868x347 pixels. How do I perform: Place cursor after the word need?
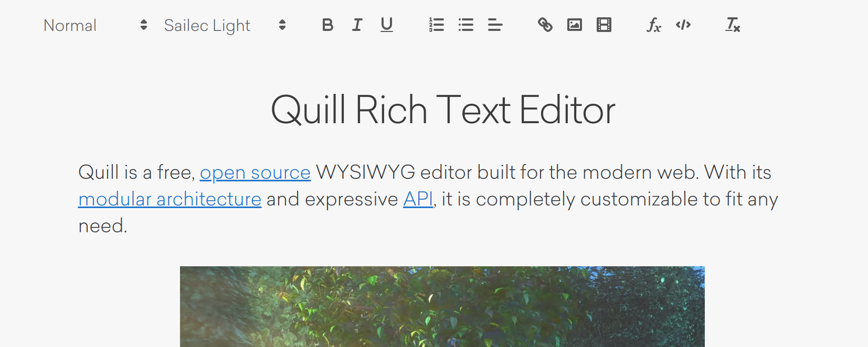pos(128,226)
